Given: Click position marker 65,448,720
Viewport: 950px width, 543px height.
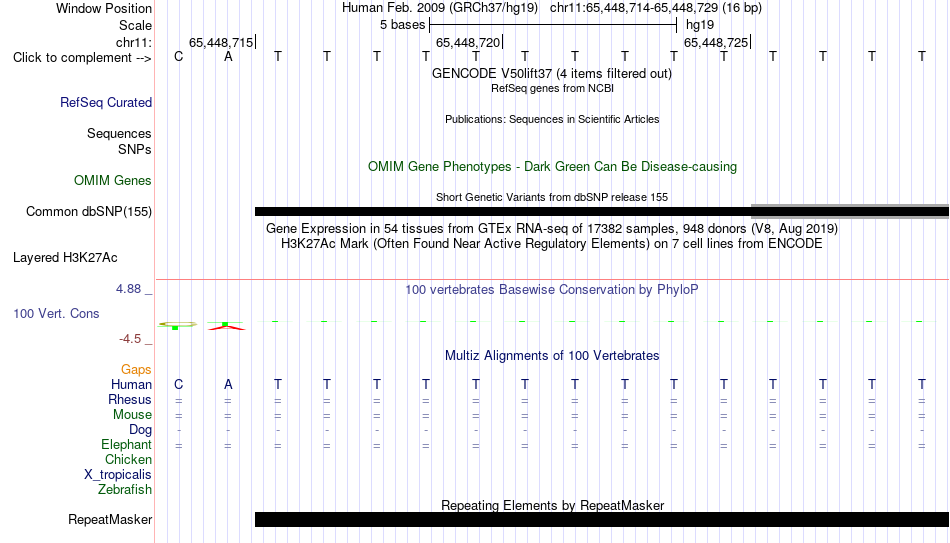Looking at the screenshot, I should [468, 42].
